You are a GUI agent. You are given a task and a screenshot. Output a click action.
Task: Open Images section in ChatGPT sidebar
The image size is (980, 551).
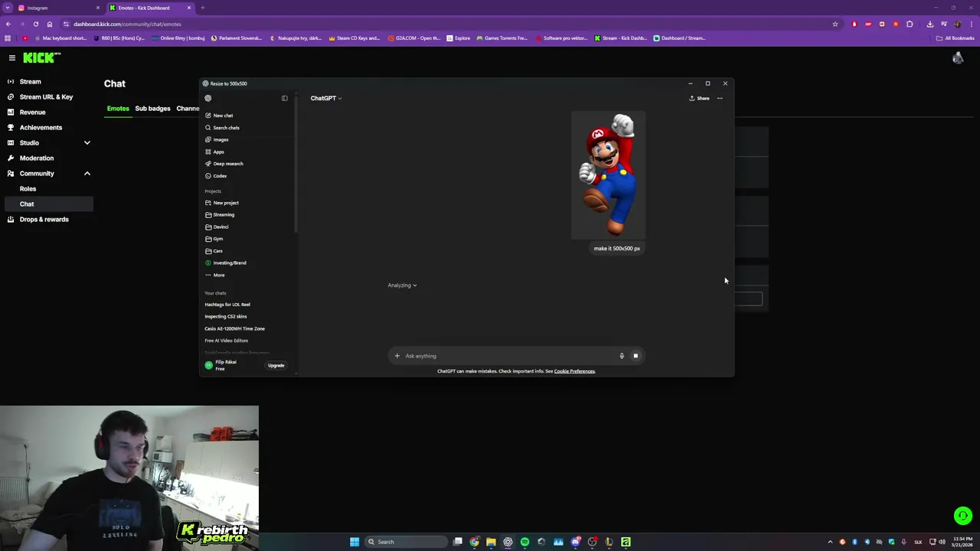point(217,139)
